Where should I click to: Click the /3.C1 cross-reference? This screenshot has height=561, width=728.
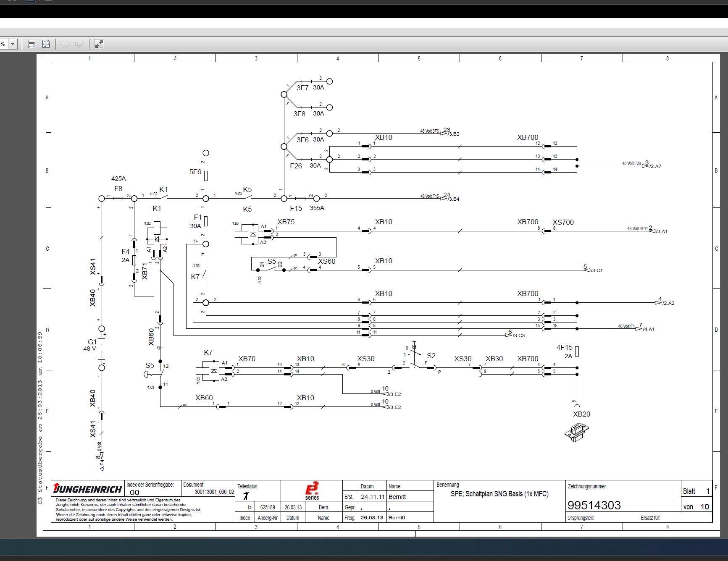coord(597,270)
